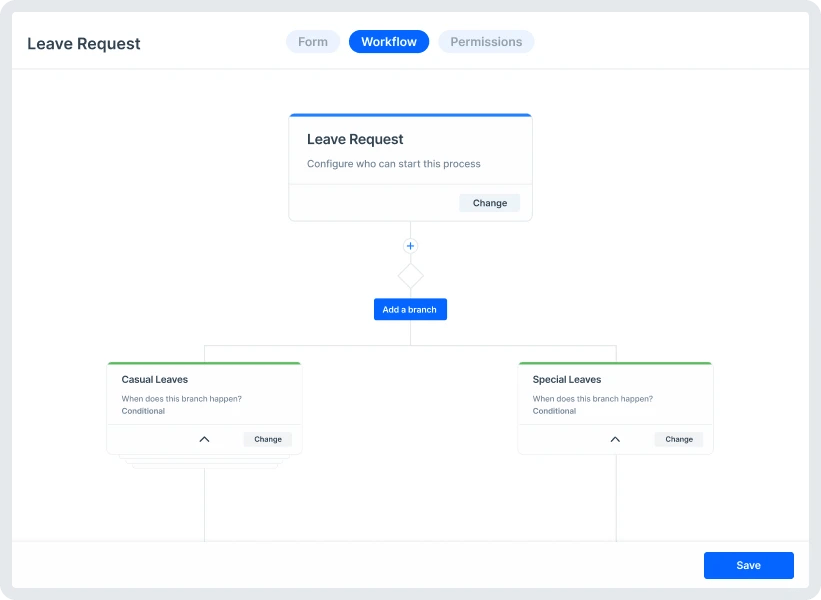Click Change on Special Leaves branch

pos(679,439)
